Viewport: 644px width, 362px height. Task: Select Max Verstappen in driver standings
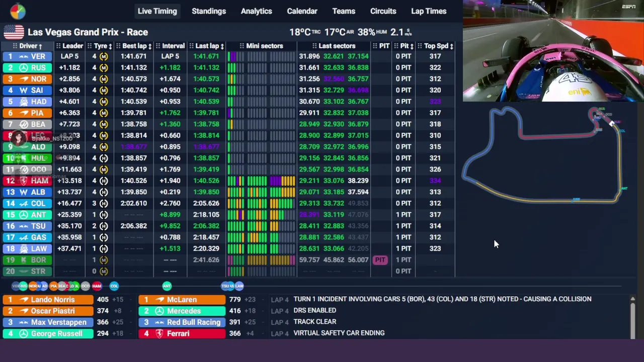point(48,322)
